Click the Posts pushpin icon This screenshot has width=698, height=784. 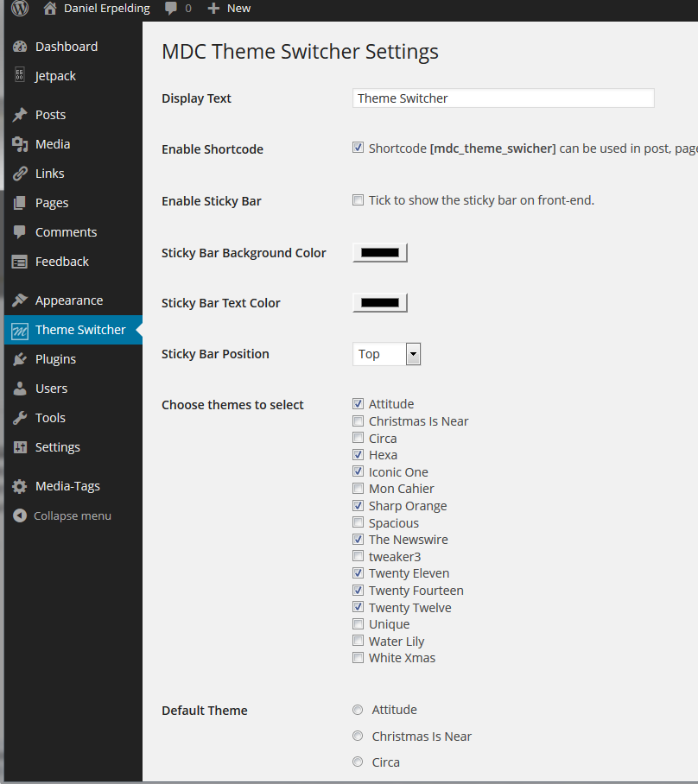pos(20,115)
